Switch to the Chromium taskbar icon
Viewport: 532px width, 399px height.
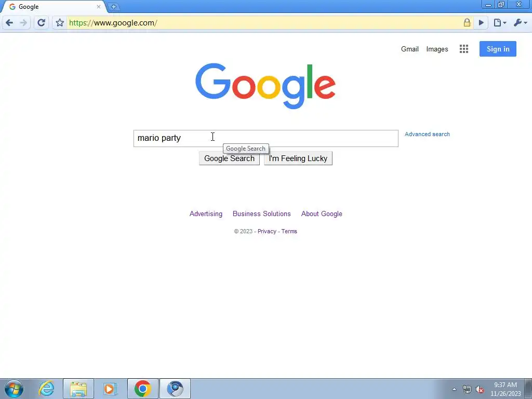pyautogui.click(x=175, y=389)
